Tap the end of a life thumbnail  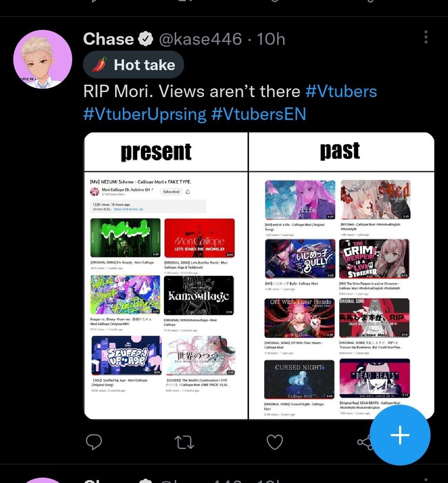click(300, 200)
